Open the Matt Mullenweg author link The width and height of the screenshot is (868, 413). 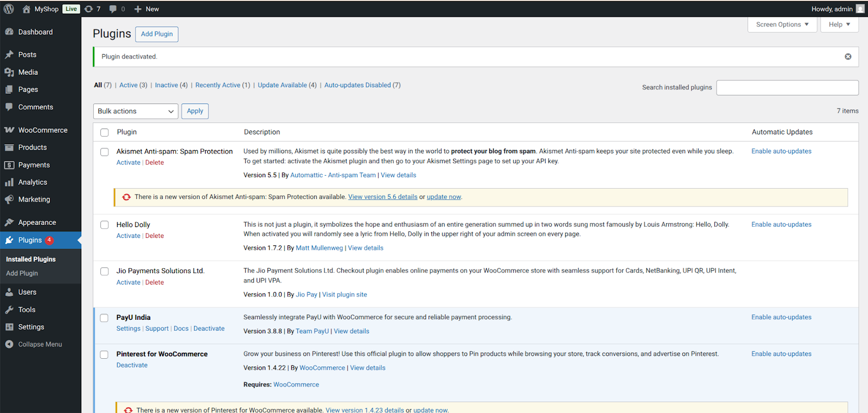(x=319, y=248)
